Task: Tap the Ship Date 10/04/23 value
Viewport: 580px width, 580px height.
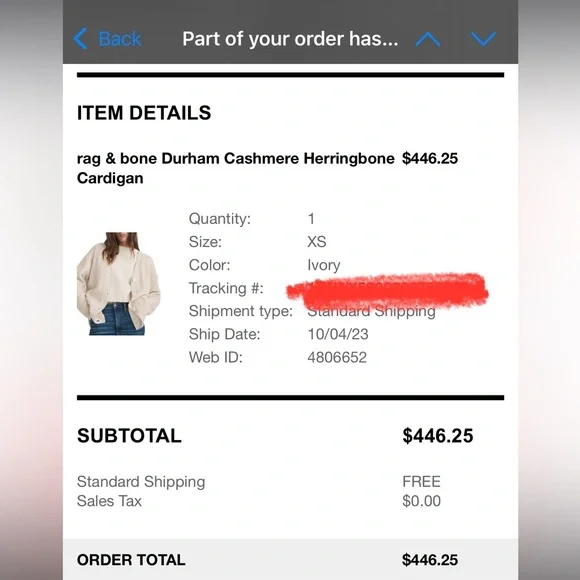Action: coord(338,334)
